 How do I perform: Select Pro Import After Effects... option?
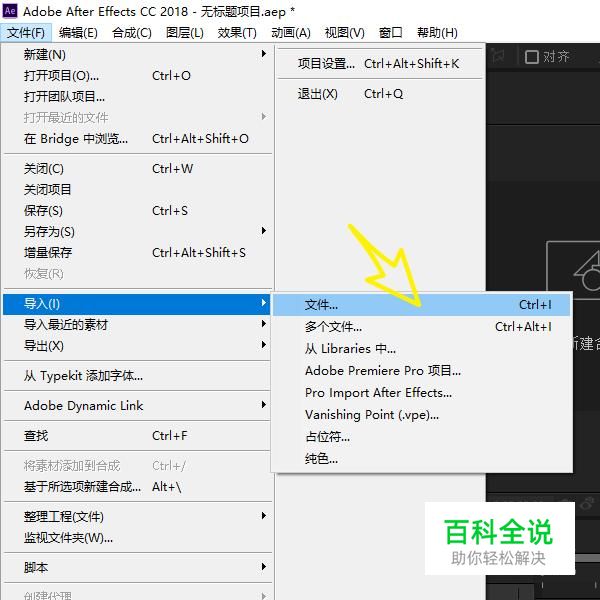tap(422, 393)
